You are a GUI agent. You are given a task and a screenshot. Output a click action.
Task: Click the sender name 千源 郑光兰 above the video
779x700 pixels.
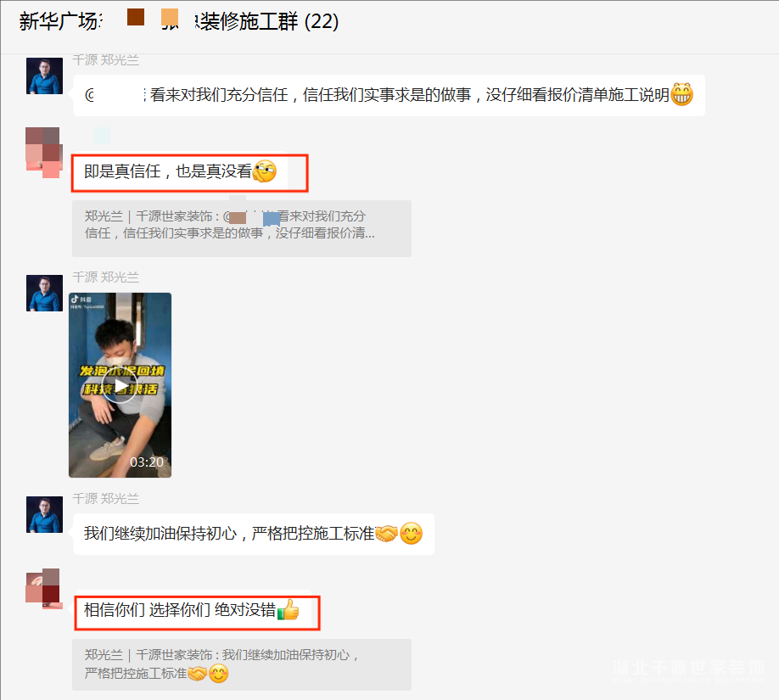(x=106, y=277)
